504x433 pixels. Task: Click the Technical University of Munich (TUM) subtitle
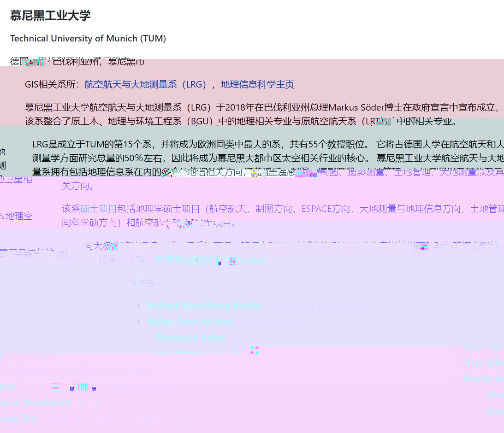(x=88, y=39)
